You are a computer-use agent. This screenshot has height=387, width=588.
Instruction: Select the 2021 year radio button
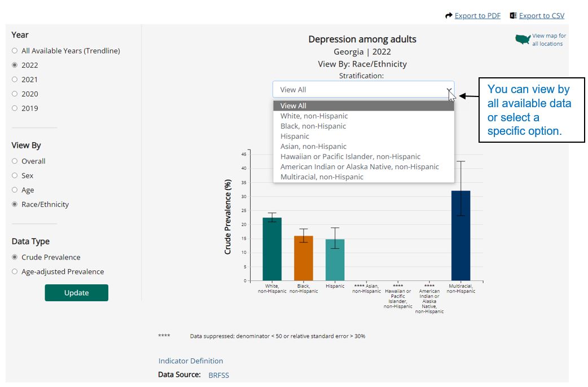(16, 79)
